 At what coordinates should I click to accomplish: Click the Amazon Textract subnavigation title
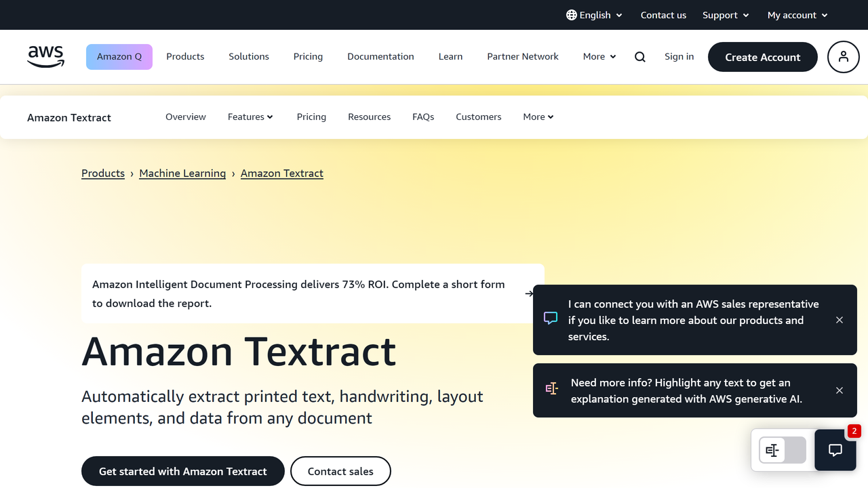(x=69, y=117)
